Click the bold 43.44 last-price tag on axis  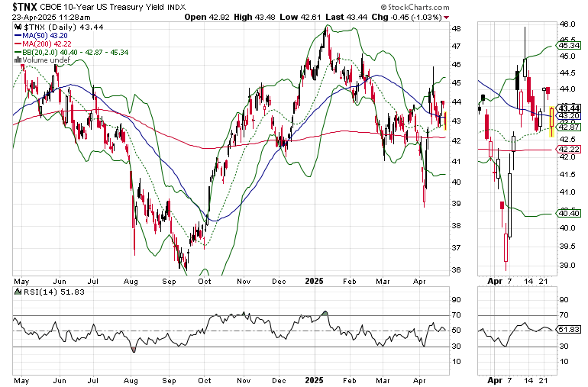pos(569,108)
